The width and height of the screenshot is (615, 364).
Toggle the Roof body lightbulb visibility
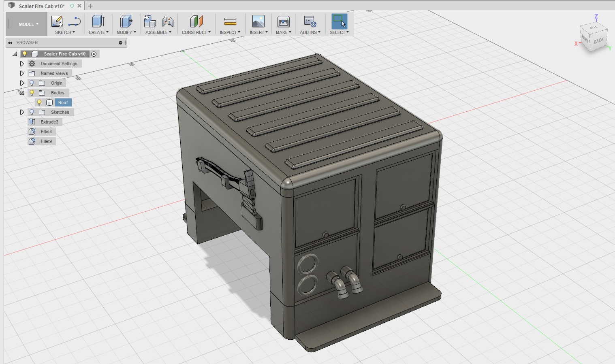coord(39,102)
